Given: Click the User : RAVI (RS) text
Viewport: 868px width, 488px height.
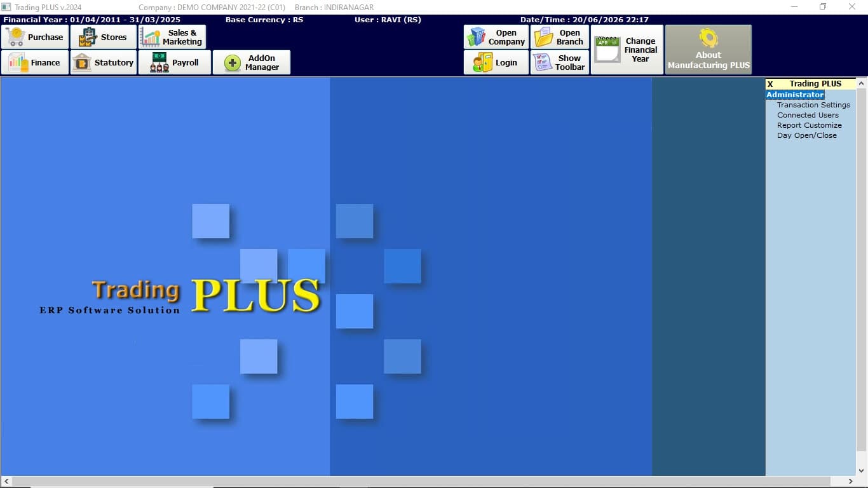Looking at the screenshot, I should pyautogui.click(x=388, y=20).
